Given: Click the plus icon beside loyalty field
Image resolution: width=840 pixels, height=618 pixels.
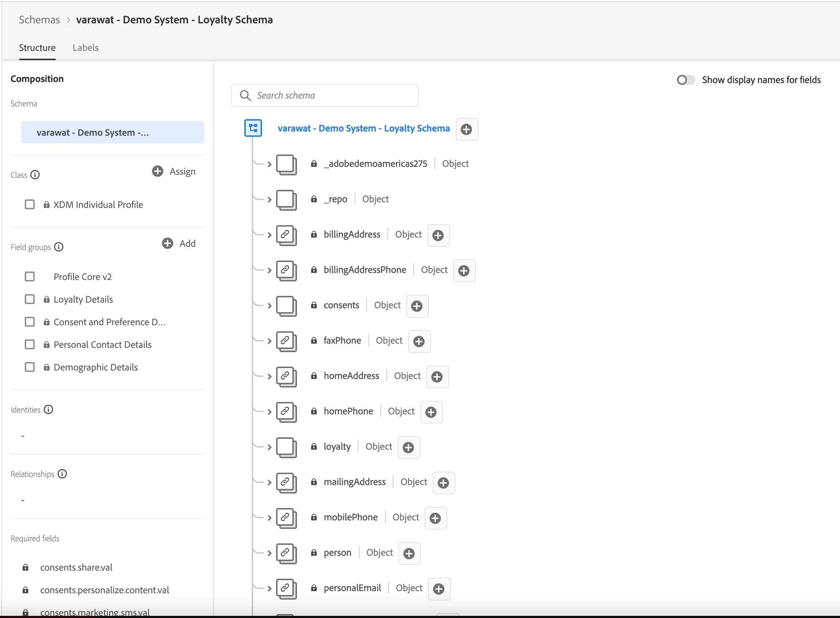Looking at the screenshot, I should 408,448.
